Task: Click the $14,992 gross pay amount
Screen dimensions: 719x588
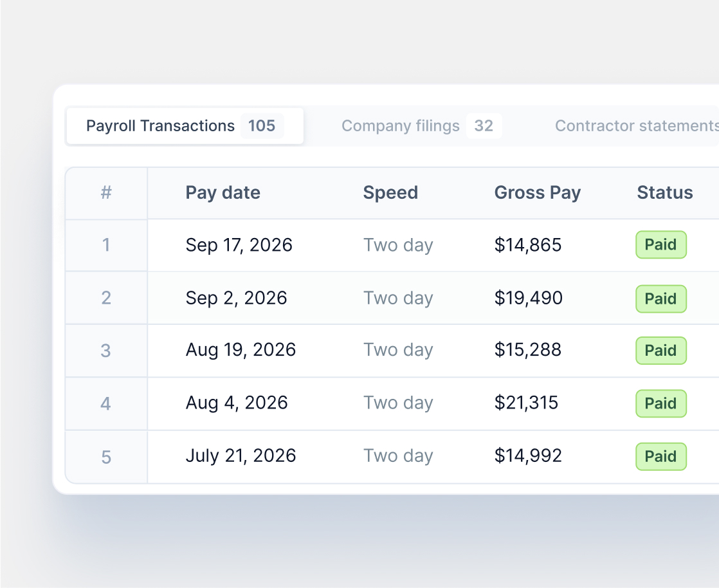Action: coord(528,456)
